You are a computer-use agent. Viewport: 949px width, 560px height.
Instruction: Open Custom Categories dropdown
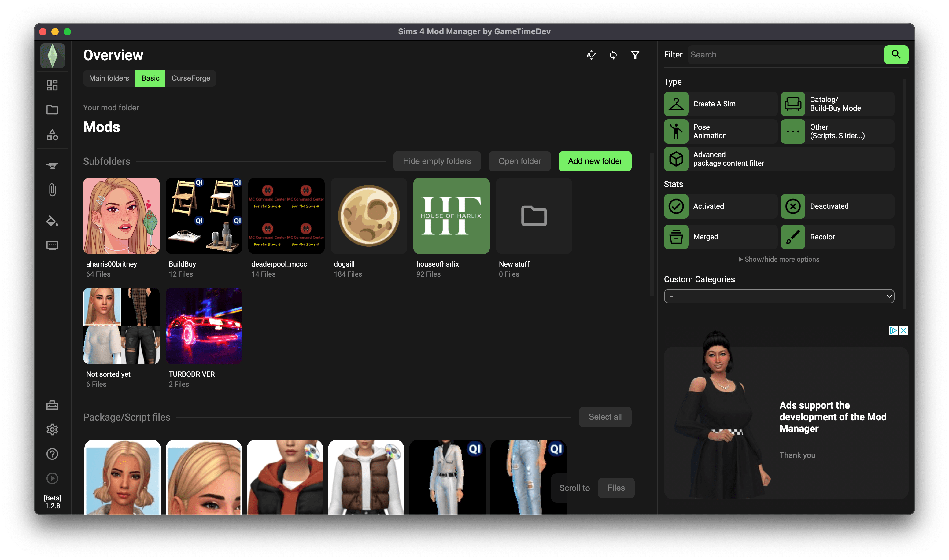(779, 296)
